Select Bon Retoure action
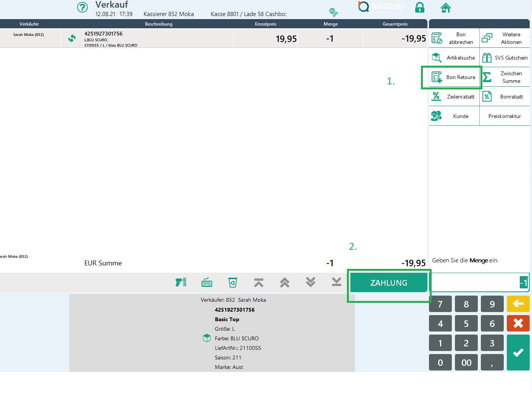The width and height of the screenshot is (532, 393). coord(454,77)
